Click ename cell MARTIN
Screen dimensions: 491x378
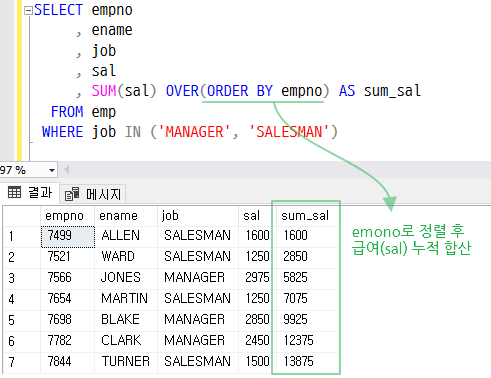pyautogui.click(x=126, y=299)
